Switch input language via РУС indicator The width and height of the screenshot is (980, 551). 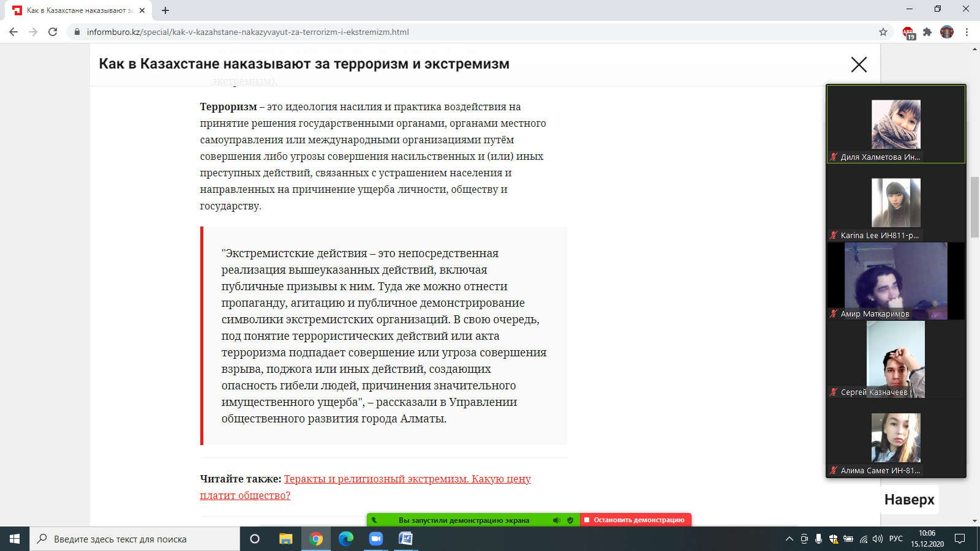896,539
